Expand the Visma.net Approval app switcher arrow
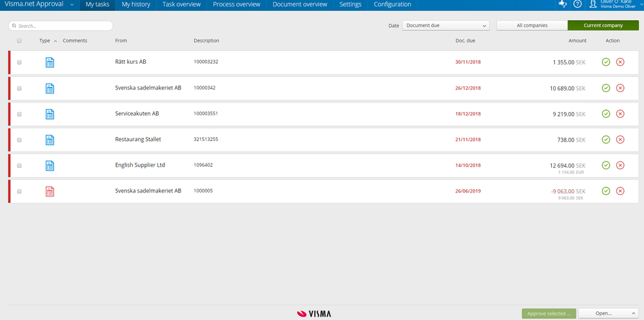This screenshot has height=320, width=644. 72,5
